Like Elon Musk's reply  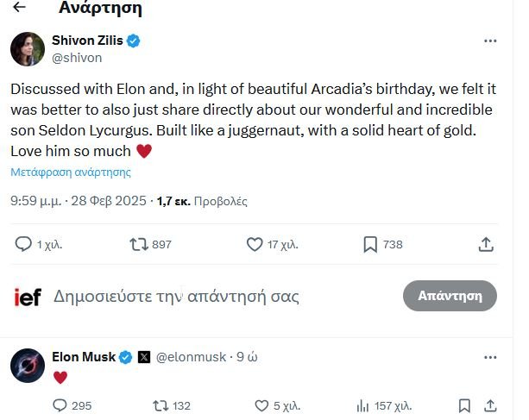pyautogui.click(x=261, y=405)
